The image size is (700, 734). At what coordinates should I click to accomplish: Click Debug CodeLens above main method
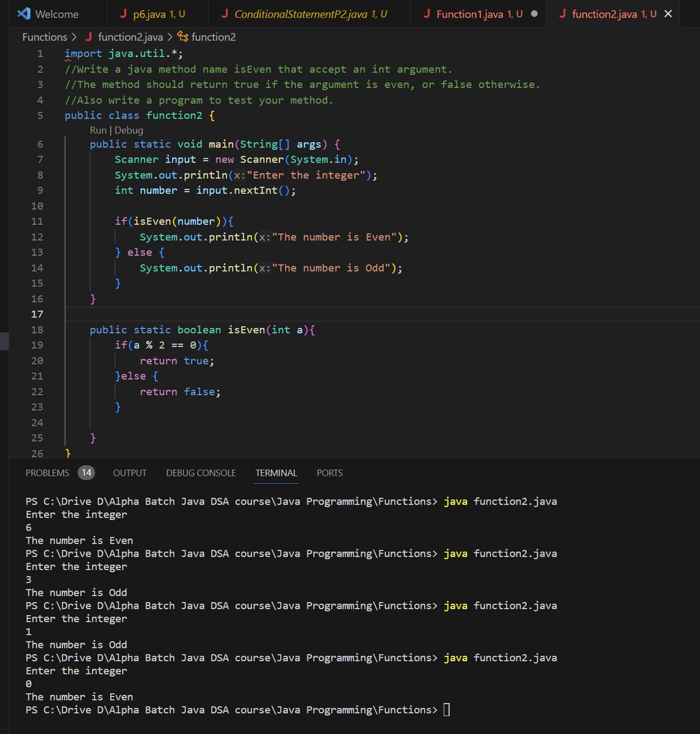pos(128,130)
